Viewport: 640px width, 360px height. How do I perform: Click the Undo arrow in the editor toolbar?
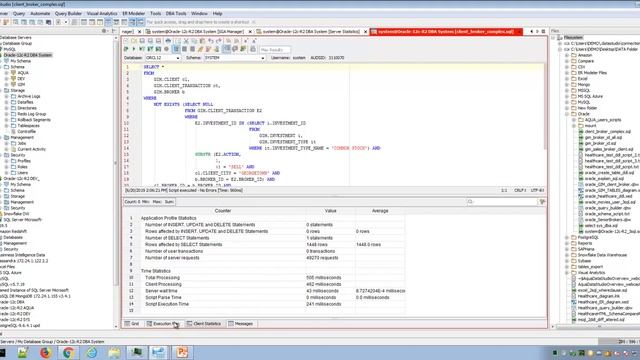click(211, 41)
